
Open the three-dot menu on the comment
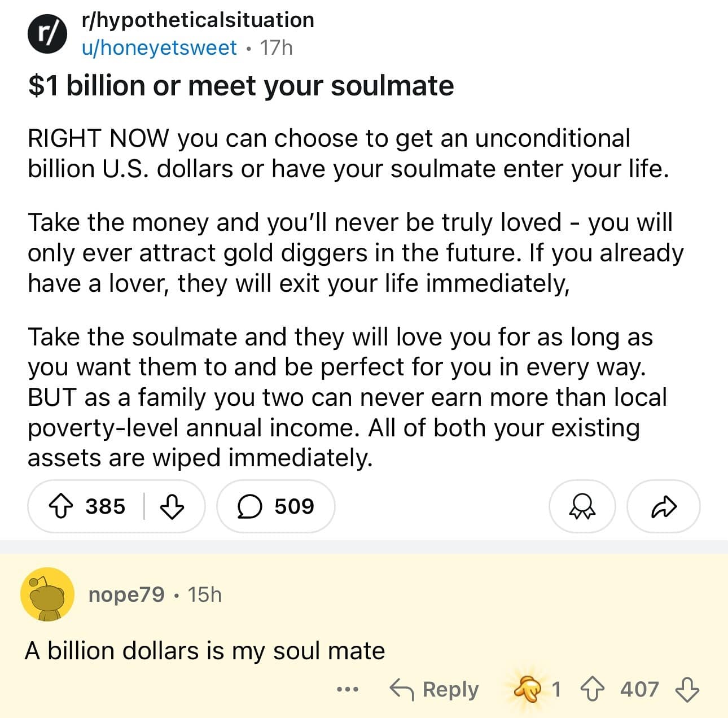pyautogui.click(x=348, y=690)
